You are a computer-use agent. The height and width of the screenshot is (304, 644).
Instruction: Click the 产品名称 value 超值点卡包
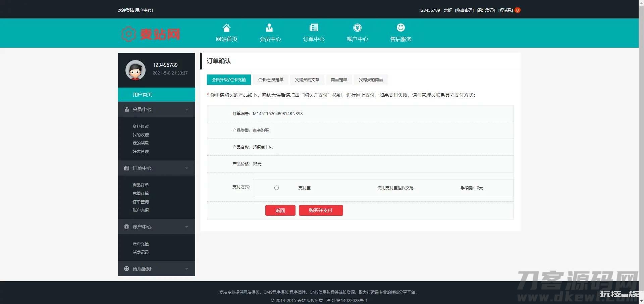coord(263,147)
